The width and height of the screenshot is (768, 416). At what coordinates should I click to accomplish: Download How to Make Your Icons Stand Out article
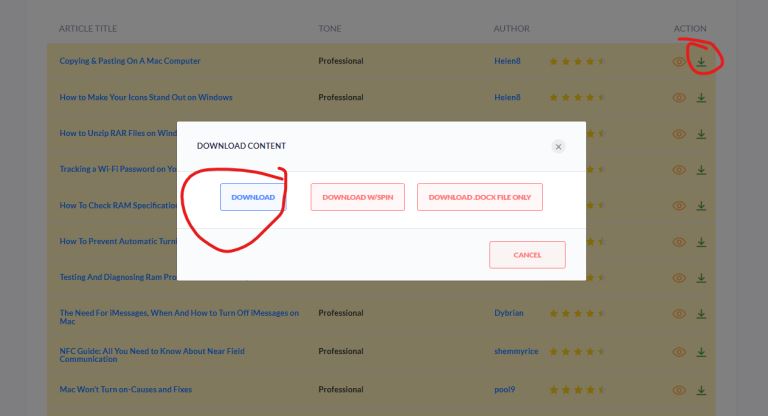(701, 98)
